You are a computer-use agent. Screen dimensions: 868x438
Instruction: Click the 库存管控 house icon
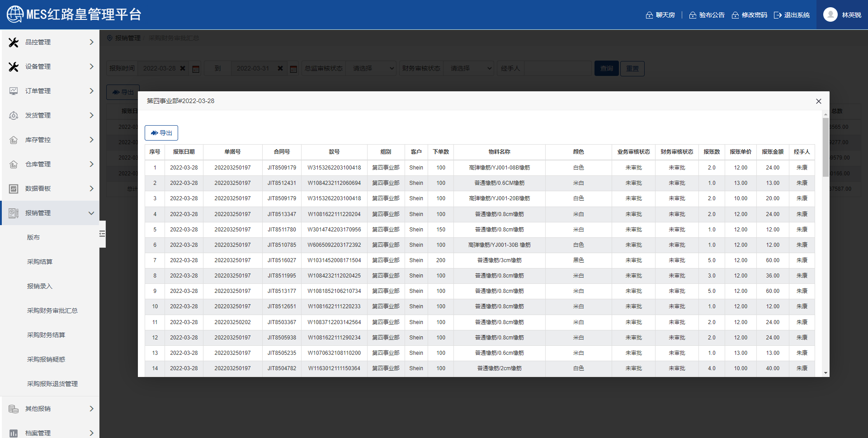(14, 140)
